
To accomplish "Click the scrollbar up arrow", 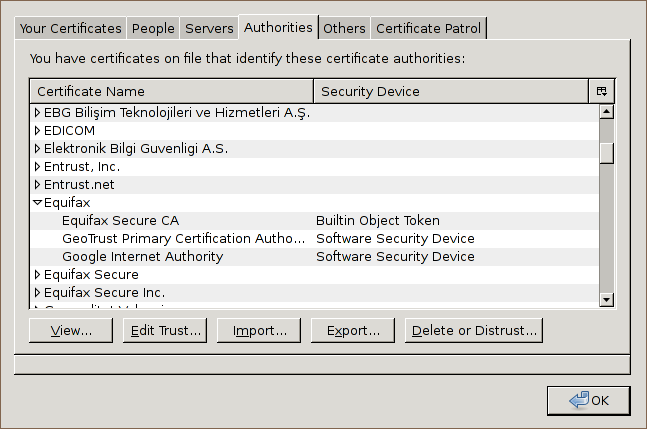I will click(607, 112).
